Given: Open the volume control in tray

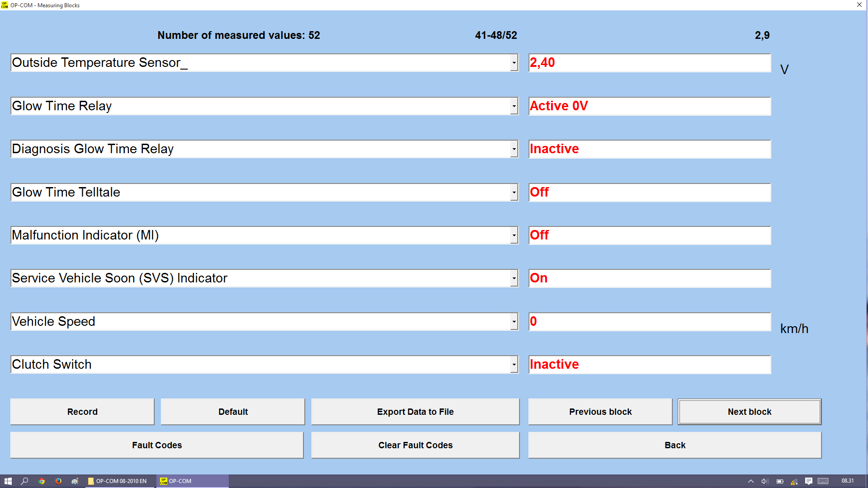Looking at the screenshot, I should click(765, 481).
